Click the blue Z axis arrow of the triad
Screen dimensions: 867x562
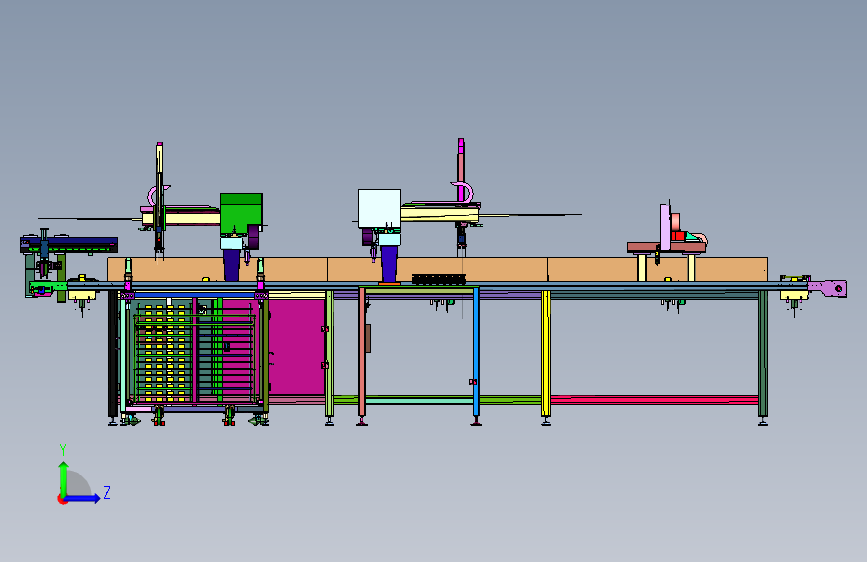coord(83,498)
